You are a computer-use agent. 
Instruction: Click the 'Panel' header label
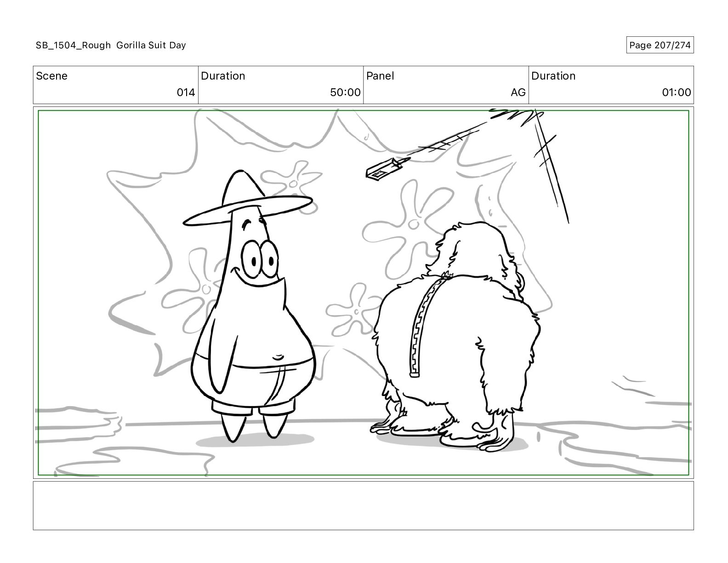pyautogui.click(x=380, y=76)
